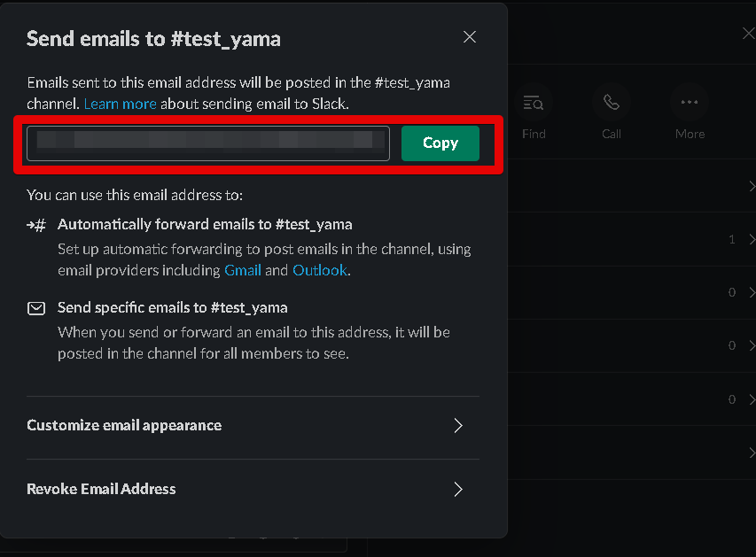Start a call with the phone icon
756x557 pixels.
[x=612, y=102]
